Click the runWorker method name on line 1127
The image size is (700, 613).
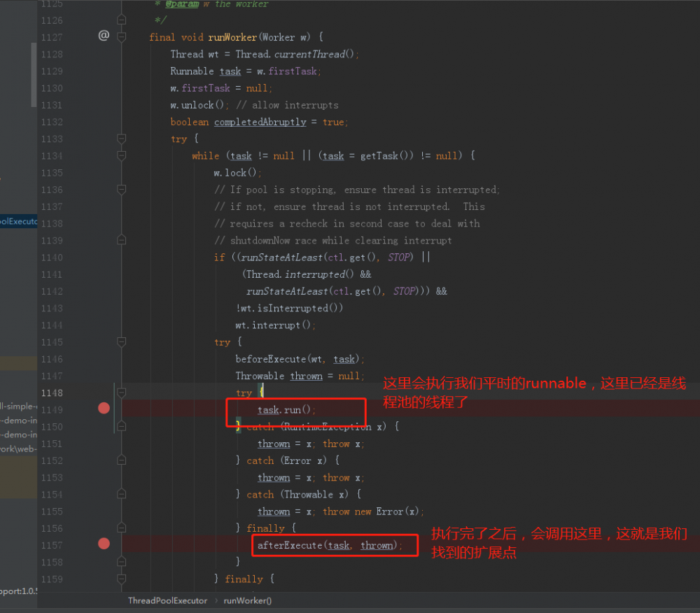[232, 37]
